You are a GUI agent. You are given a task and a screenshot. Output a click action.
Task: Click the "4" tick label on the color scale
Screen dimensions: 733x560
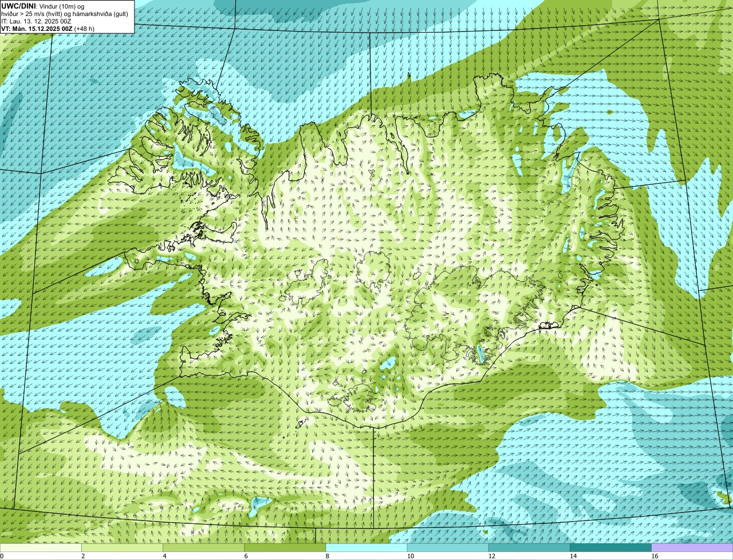[164, 556]
